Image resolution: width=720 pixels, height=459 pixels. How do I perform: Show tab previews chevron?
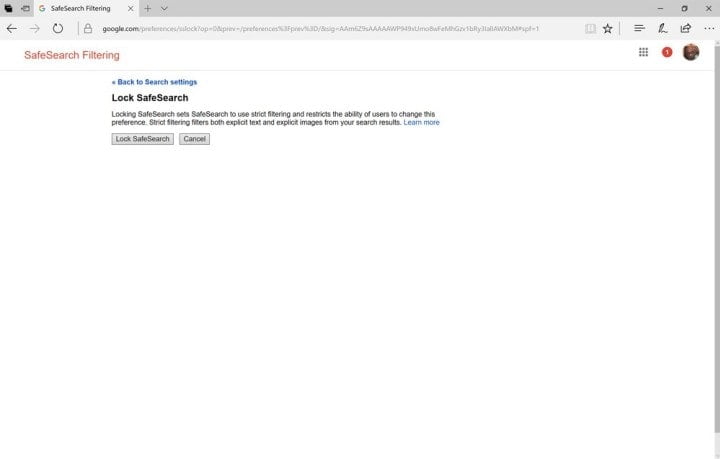coord(164,8)
